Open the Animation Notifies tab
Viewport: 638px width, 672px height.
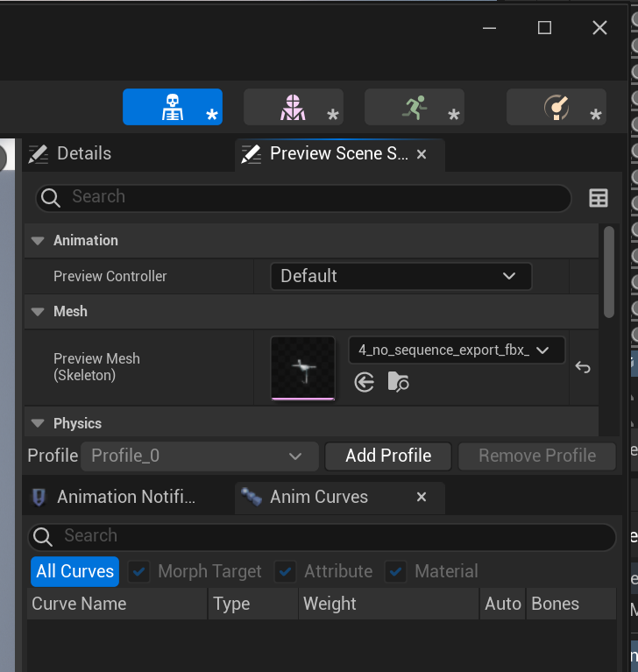point(125,497)
